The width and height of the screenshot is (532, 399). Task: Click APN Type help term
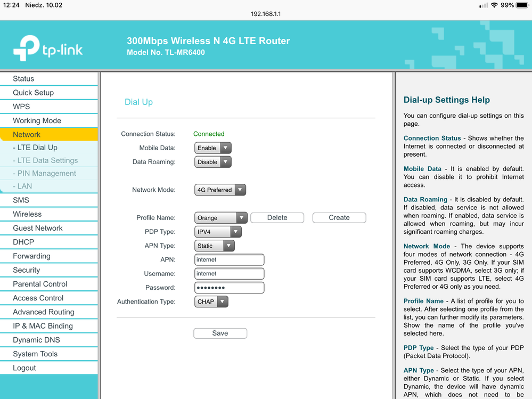[419, 370]
